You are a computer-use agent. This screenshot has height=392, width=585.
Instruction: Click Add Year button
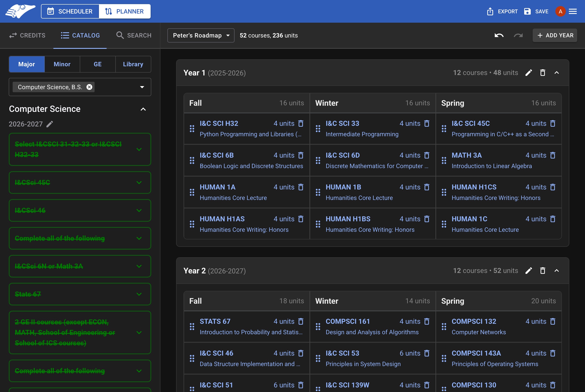click(555, 35)
